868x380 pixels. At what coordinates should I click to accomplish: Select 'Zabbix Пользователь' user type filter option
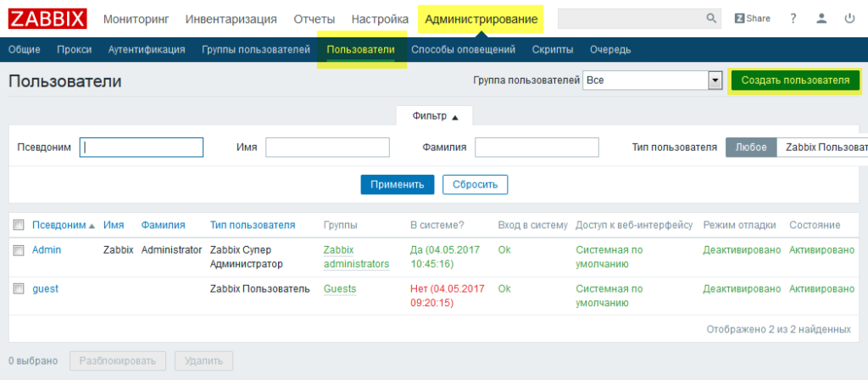[x=822, y=148]
